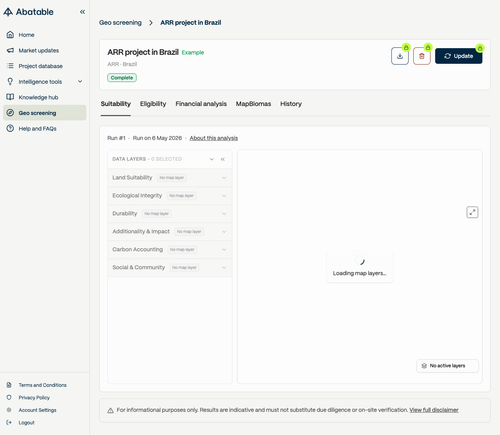Viewport: 500px width, 435px height.
Task: Click the Help and FAQs question icon
Action: click(10, 128)
